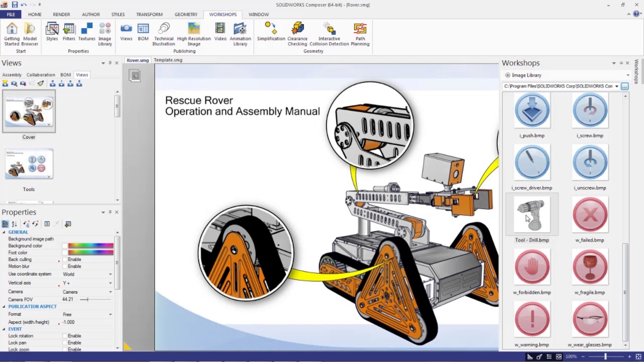Open the FILE menu
Screen dimensions: 644x362
click(x=11, y=15)
